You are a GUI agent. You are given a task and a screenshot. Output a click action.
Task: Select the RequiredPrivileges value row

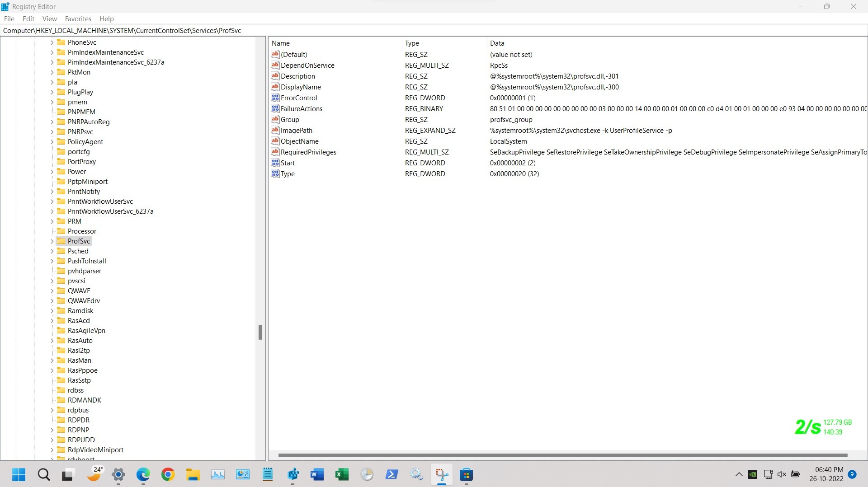568,152
